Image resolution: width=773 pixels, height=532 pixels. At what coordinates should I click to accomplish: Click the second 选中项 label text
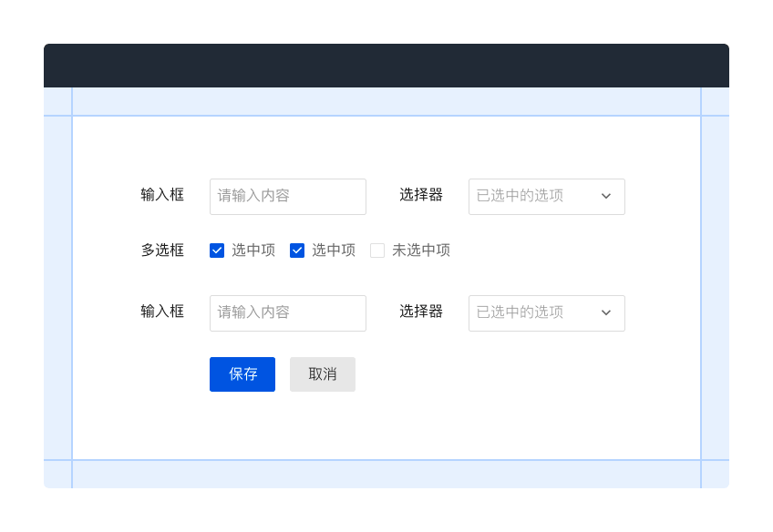[334, 251]
